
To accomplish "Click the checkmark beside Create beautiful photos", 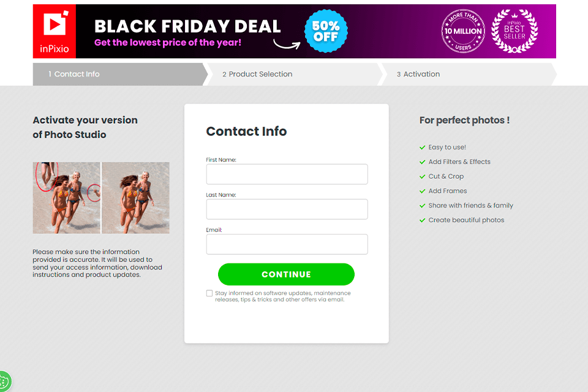I will [423, 221].
